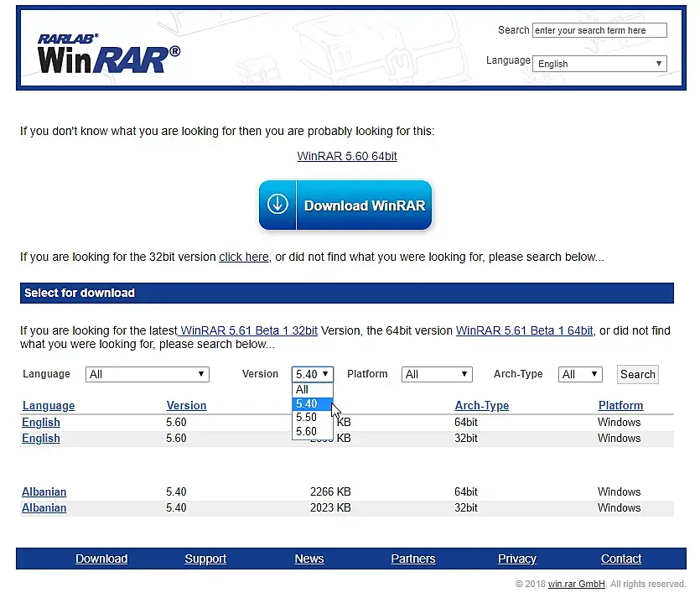Collapse the Version dropdown showing 5.40
This screenshot has width=700, height=603.
click(x=313, y=374)
